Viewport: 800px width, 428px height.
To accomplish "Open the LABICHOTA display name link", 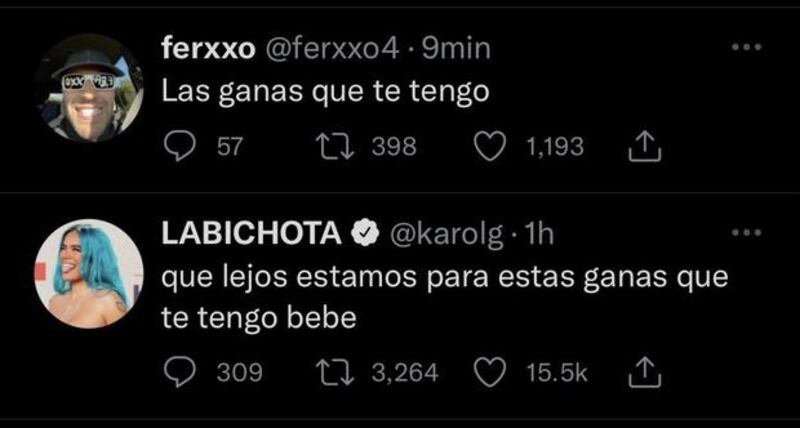I will click(x=252, y=235).
